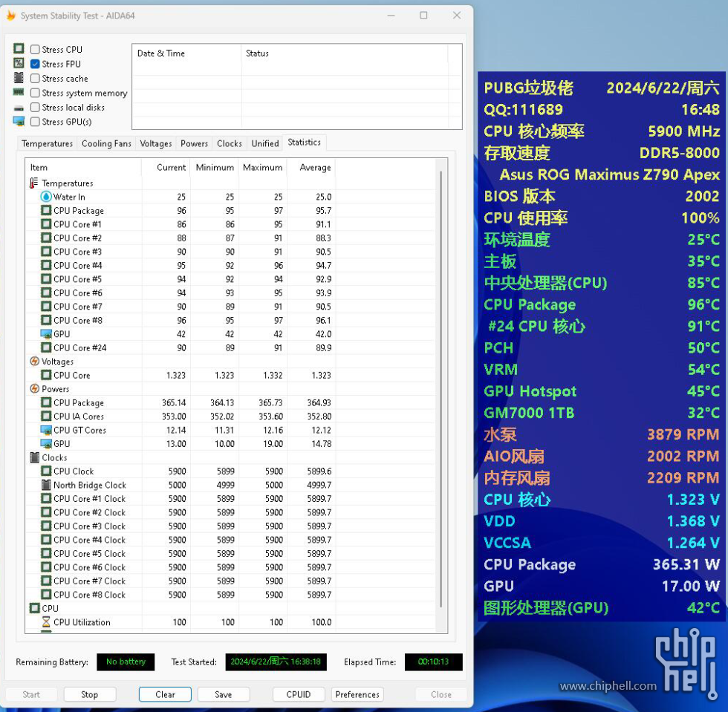
Task: Open the Voltages tab
Action: click(x=155, y=143)
